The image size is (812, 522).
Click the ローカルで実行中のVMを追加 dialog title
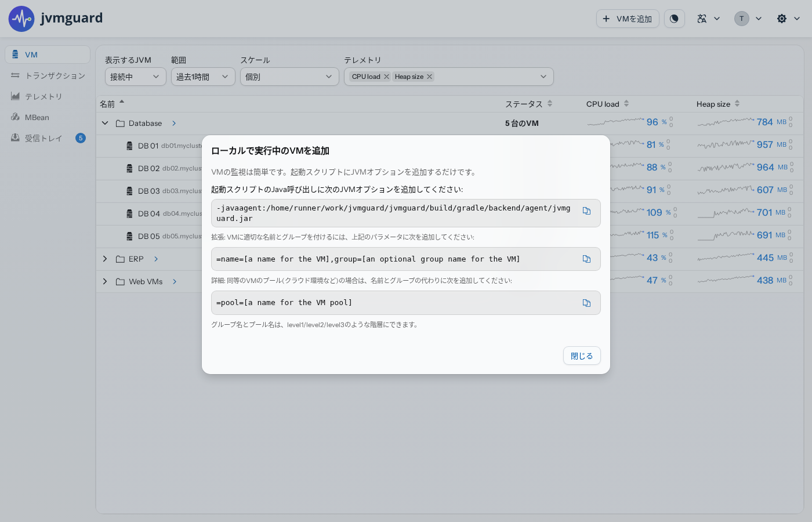coord(270,151)
